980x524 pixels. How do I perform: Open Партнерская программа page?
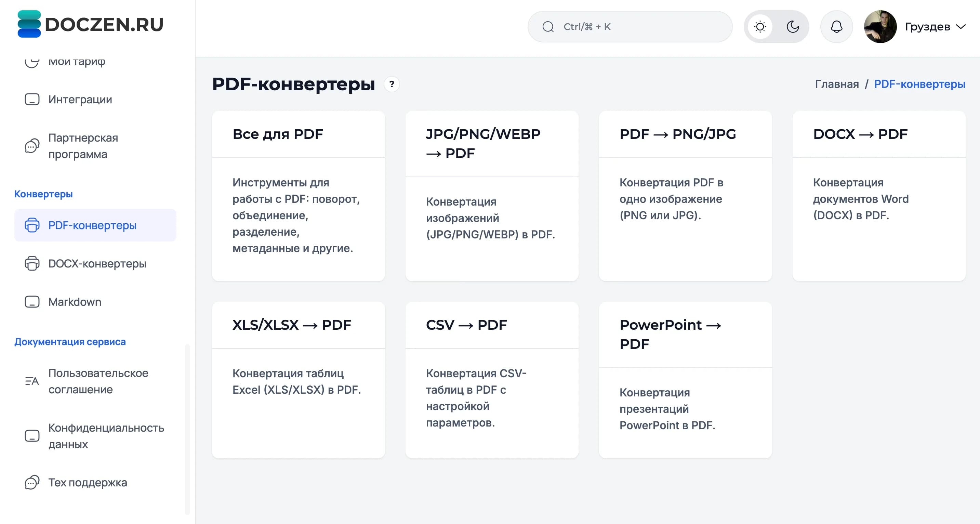[95, 146]
